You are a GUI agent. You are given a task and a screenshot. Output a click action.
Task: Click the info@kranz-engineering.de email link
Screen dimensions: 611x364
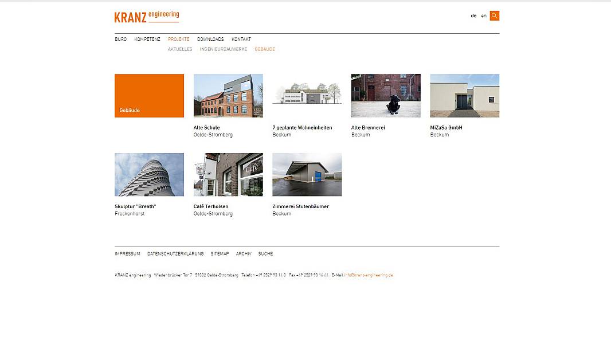368,275
